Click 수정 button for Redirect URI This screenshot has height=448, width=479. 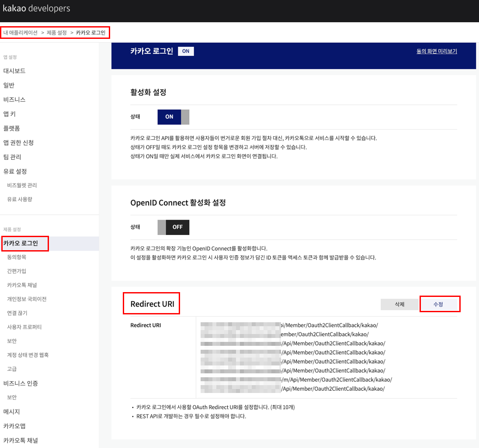tap(438, 304)
